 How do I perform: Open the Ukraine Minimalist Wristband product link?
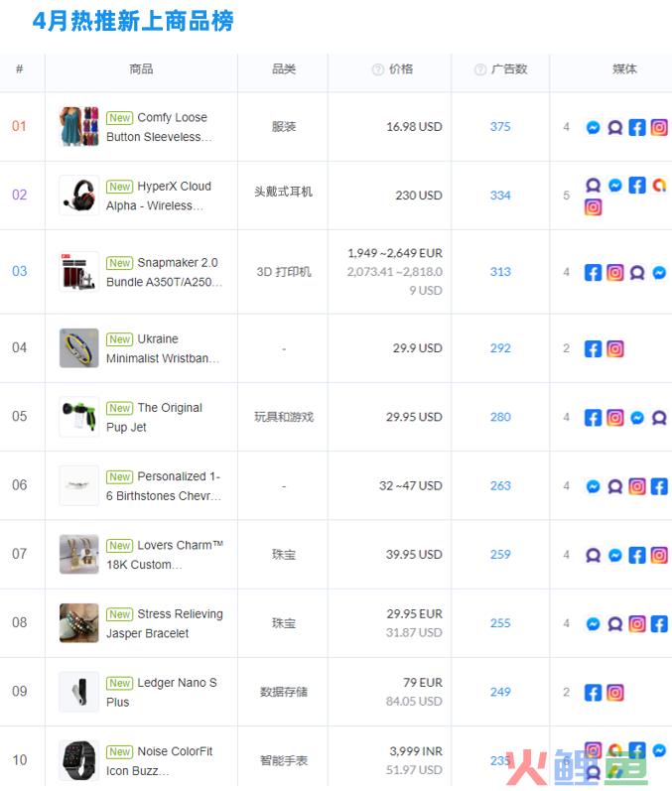163,348
